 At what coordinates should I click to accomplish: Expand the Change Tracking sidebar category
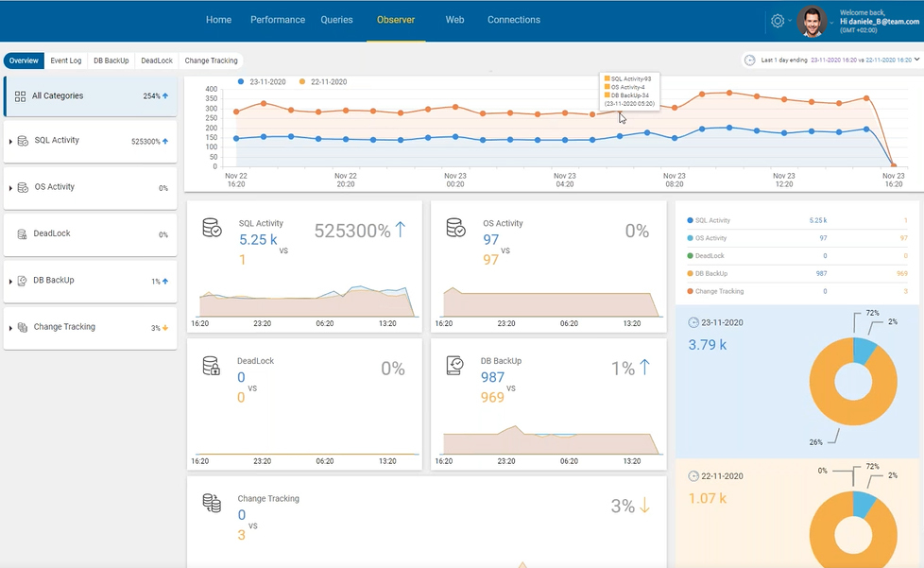[10, 328]
